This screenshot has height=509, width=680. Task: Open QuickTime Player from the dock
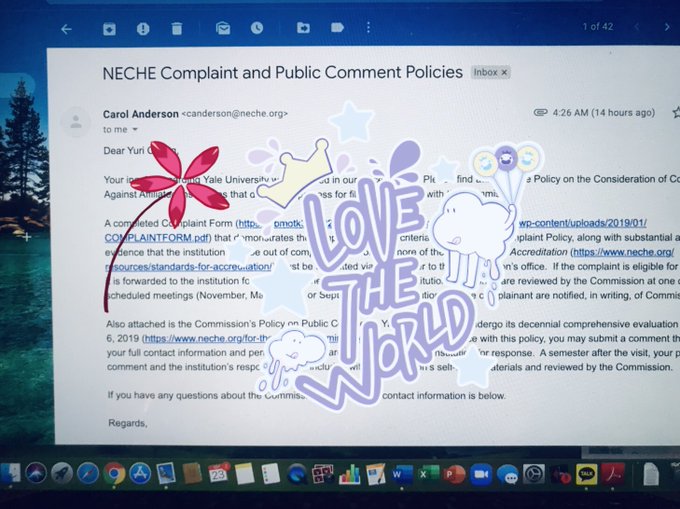[297, 474]
